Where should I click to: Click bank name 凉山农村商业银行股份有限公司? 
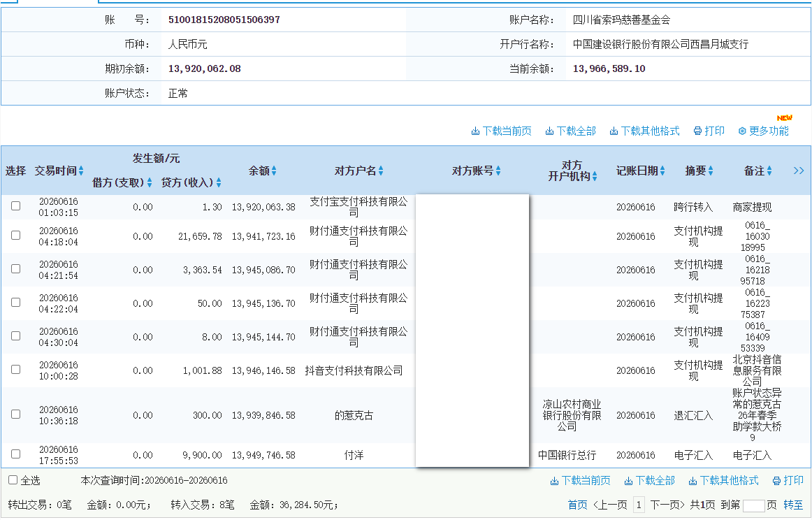572,415
